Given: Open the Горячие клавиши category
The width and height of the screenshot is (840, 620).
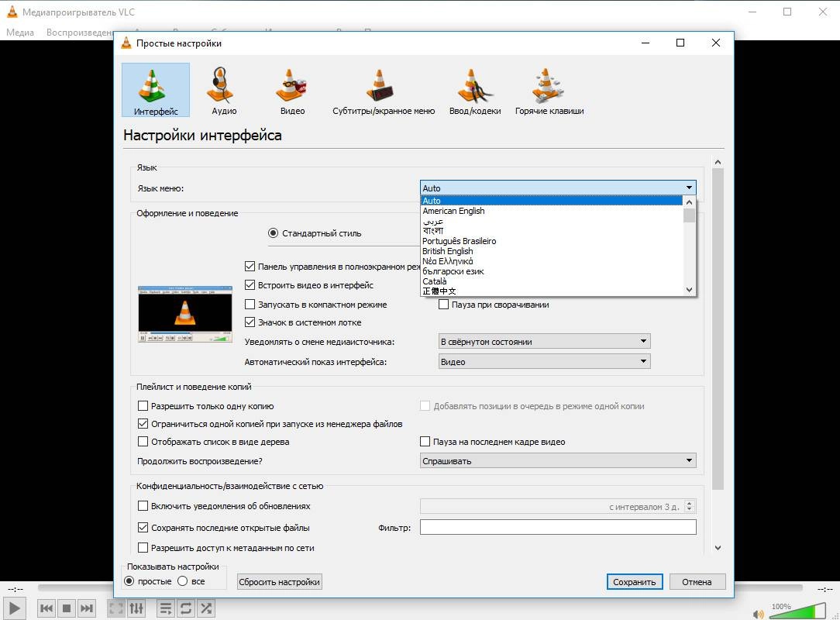Looking at the screenshot, I should click(549, 89).
